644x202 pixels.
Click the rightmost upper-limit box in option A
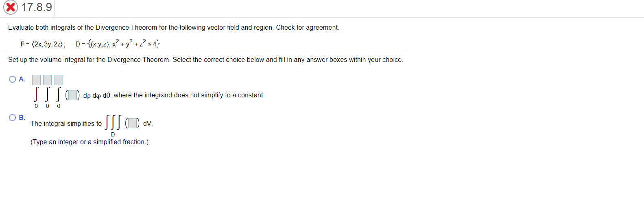[59, 80]
